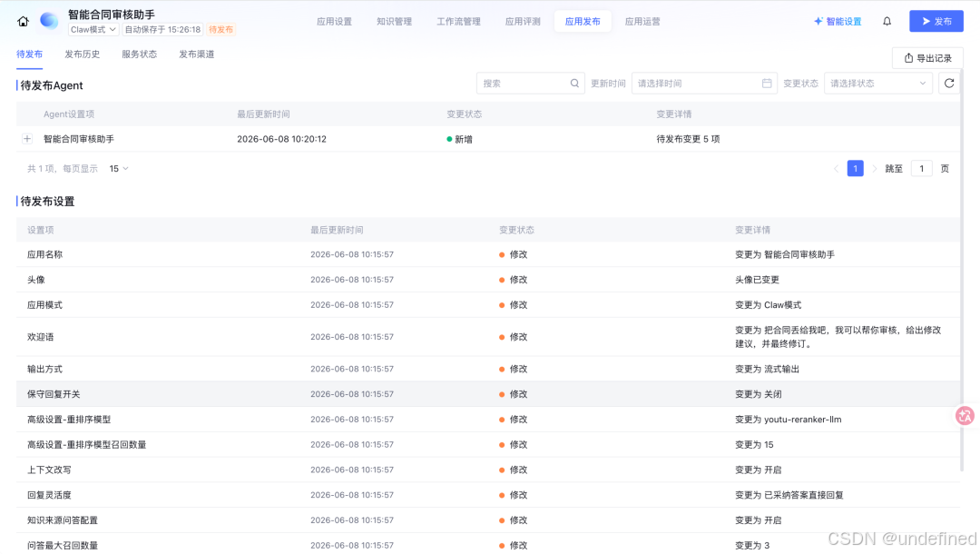
Task: Click the 保守回复开关 setting row
Action: point(488,394)
